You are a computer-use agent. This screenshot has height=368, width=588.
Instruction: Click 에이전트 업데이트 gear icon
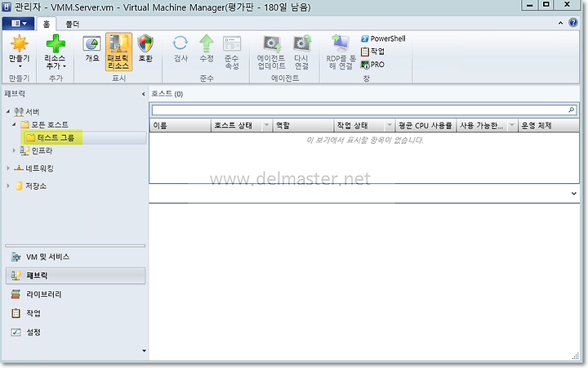point(272,44)
